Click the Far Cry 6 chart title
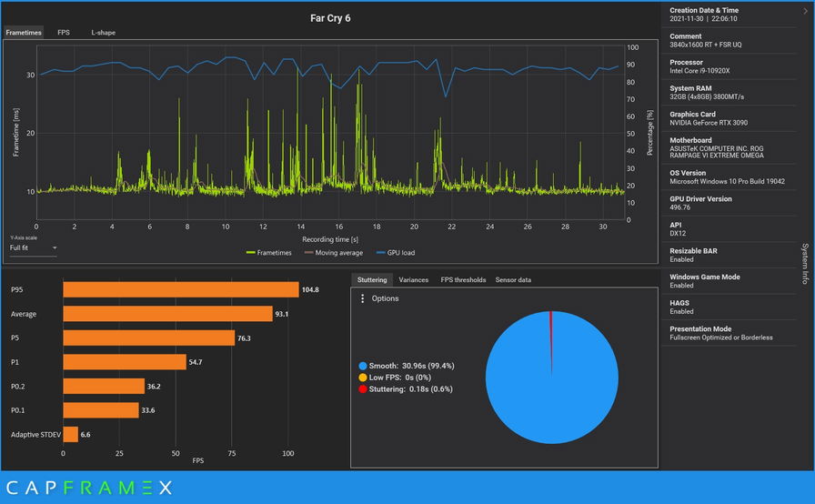The width and height of the screenshot is (815, 504). click(330, 16)
